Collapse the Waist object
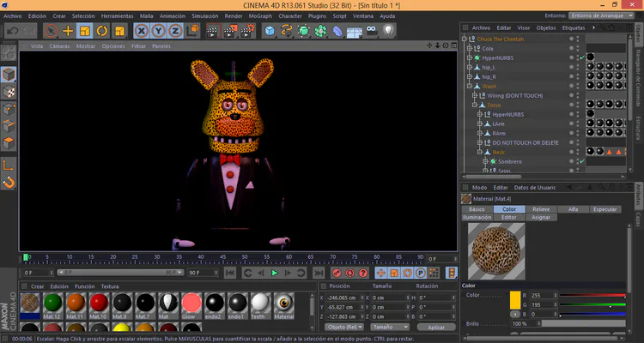This screenshot has height=343, width=644. [470, 86]
